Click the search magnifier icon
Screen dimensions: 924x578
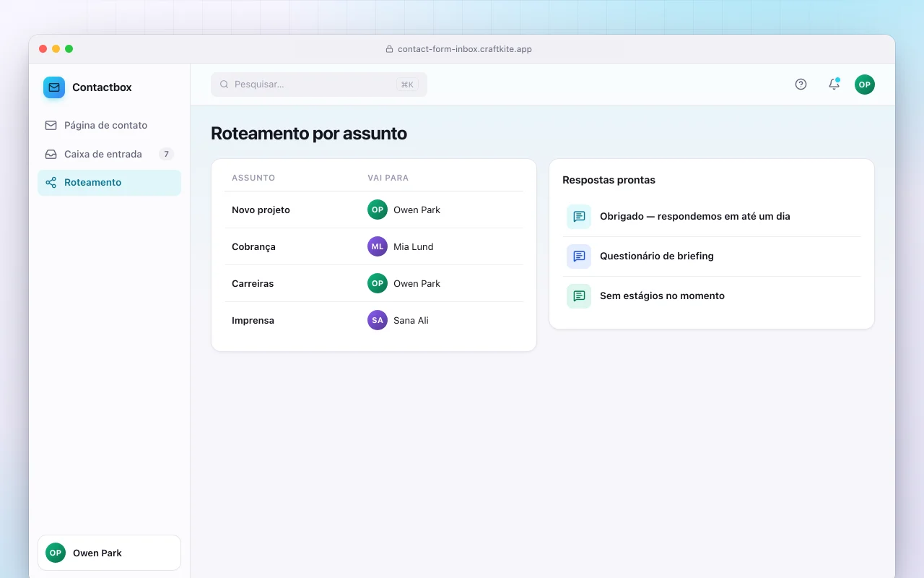pyautogui.click(x=225, y=85)
